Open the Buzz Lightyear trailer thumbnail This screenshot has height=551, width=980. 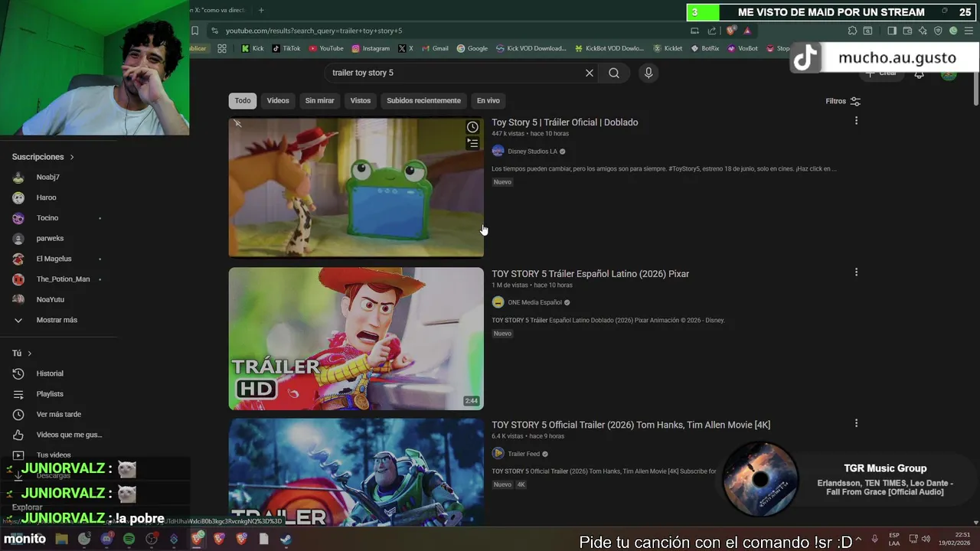(x=356, y=471)
